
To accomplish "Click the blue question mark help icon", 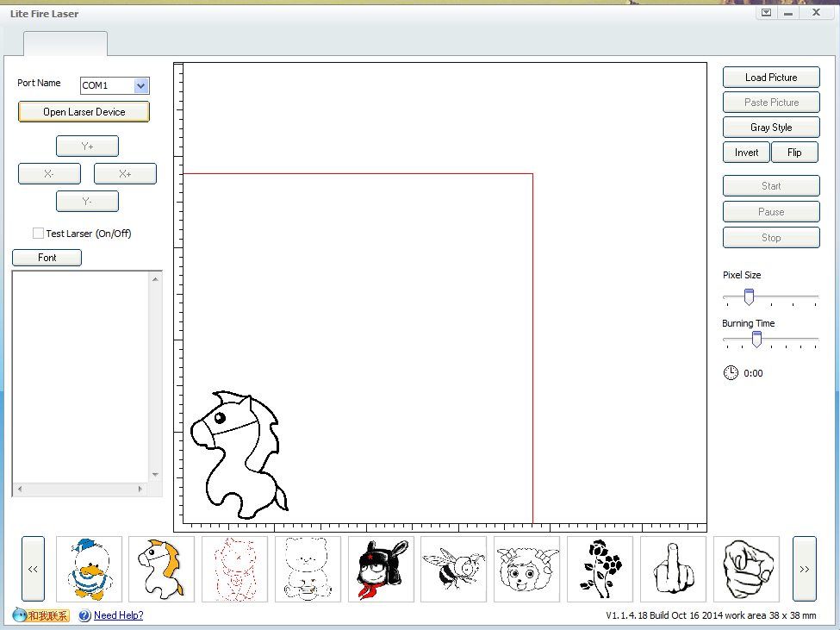I will [x=84, y=615].
